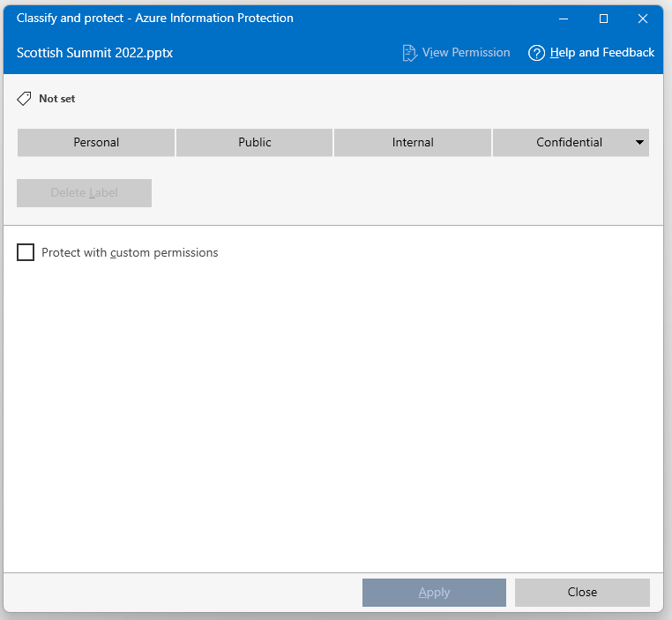Click the label tag icon beside Not set
672x620 pixels.
25,99
